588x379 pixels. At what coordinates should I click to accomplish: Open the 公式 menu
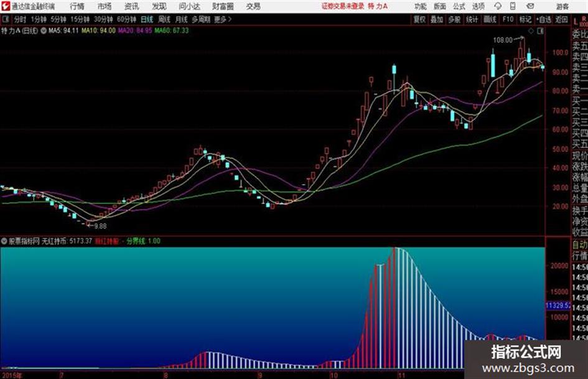click(459, 6)
